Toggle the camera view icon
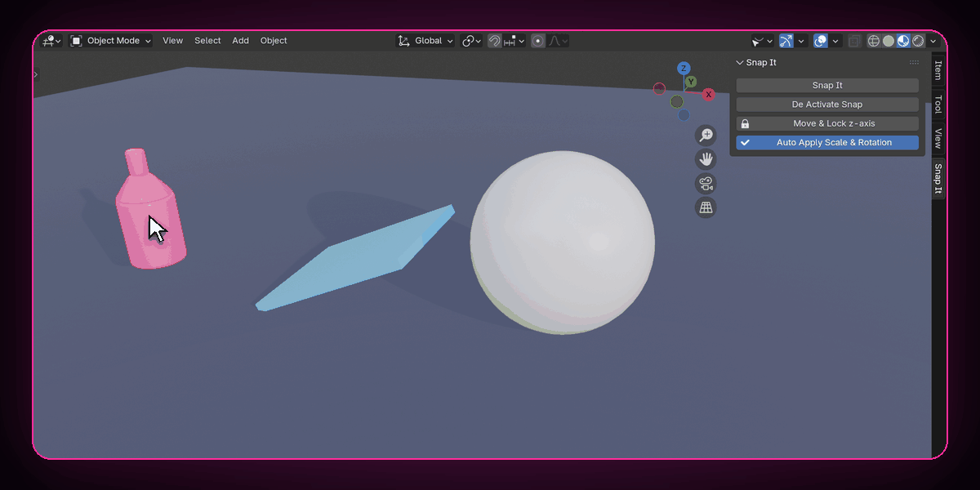The image size is (980, 490). [x=706, y=184]
